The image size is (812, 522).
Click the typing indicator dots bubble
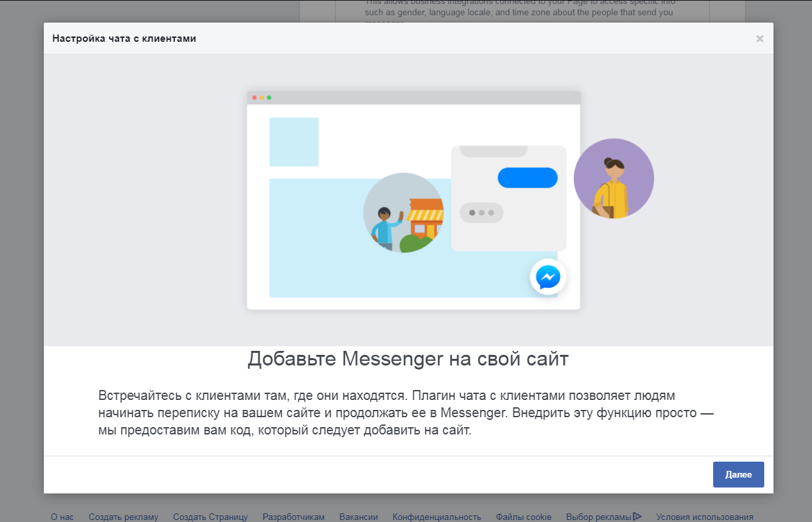click(482, 213)
